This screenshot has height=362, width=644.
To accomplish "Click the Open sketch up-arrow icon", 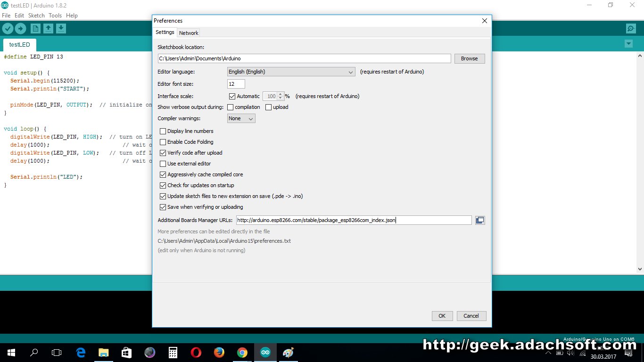I will 48,29.
